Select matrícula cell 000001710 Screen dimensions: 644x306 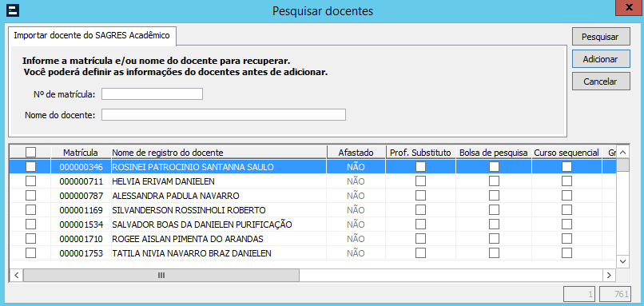point(81,239)
